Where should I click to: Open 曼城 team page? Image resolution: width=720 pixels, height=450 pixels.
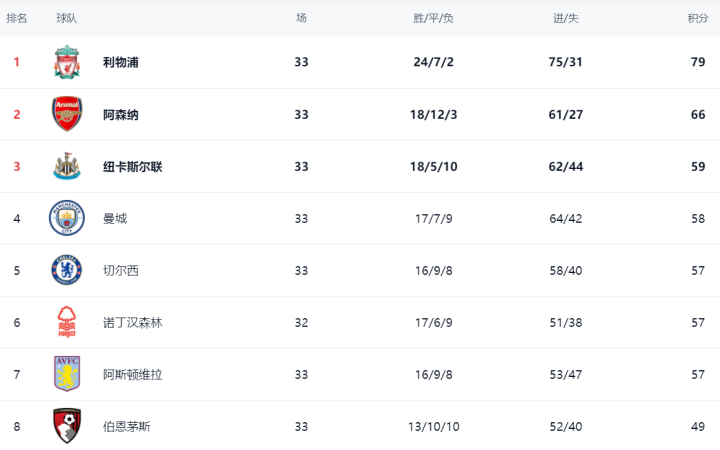[x=115, y=219]
